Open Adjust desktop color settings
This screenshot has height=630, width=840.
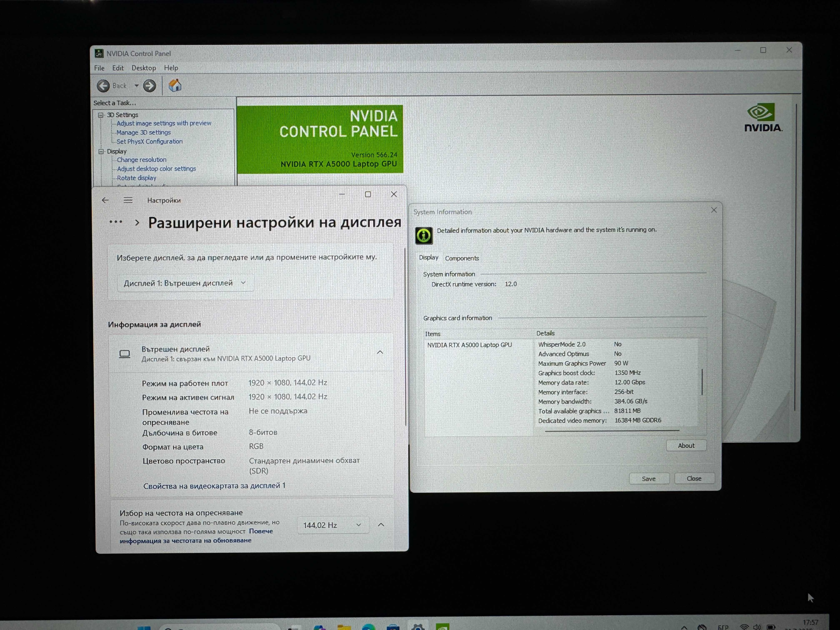pos(156,169)
